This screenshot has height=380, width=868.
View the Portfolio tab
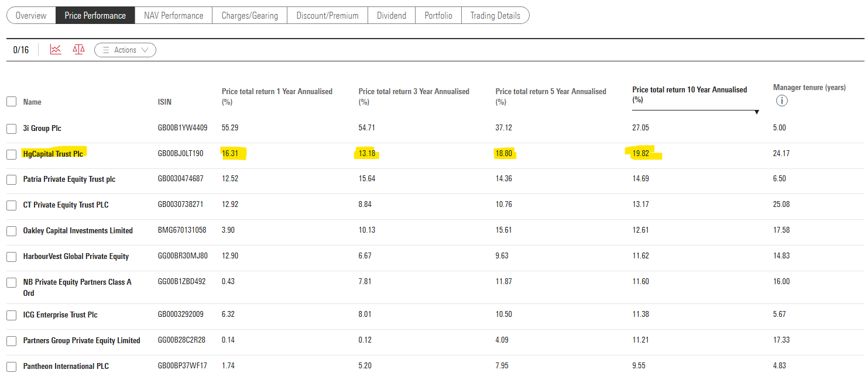[x=438, y=16]
